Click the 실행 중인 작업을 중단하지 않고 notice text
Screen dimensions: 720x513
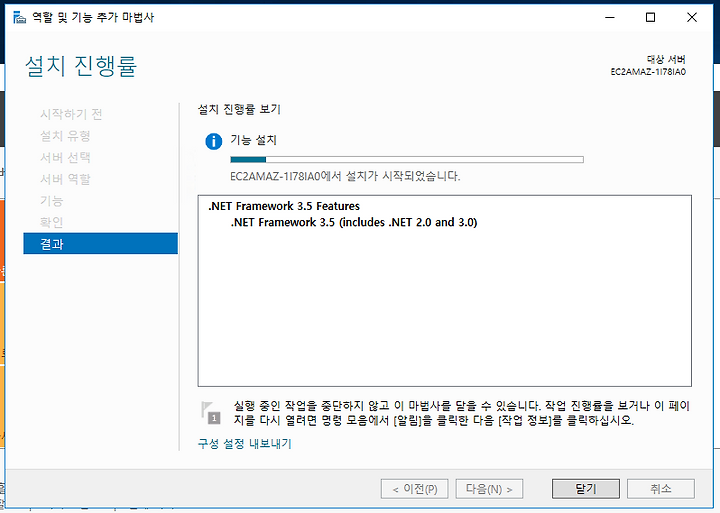461,412
